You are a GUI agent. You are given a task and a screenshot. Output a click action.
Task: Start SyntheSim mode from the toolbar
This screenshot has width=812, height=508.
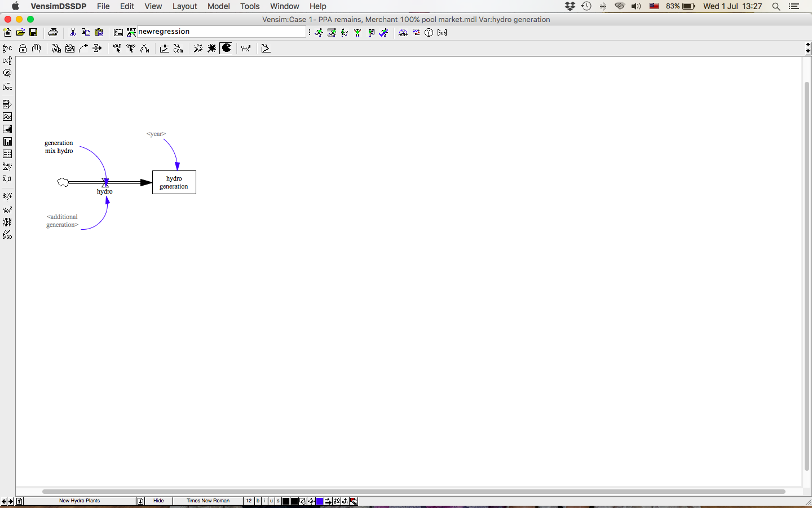click(x=332, y=33)
